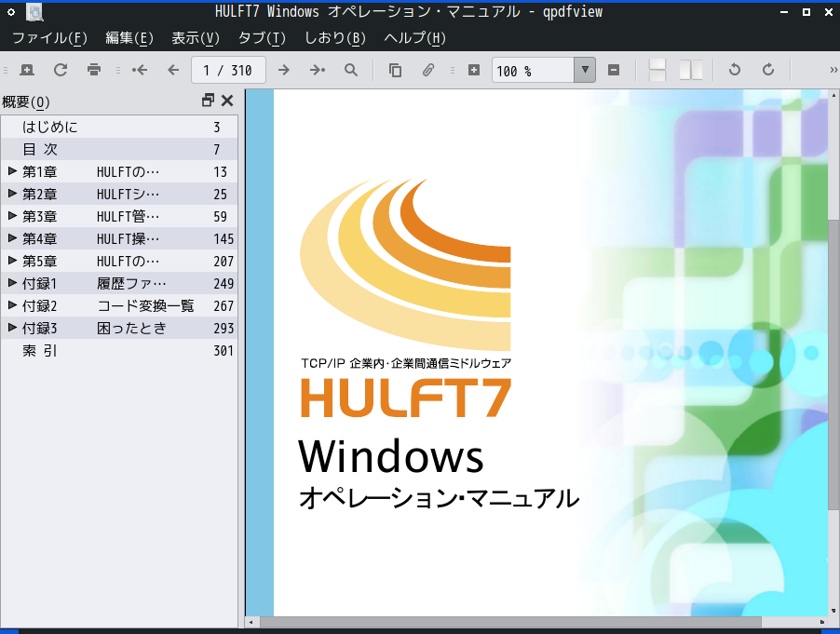Zoom in with the plus icon
Screen dimensions: 840x634
pos(474,70)
